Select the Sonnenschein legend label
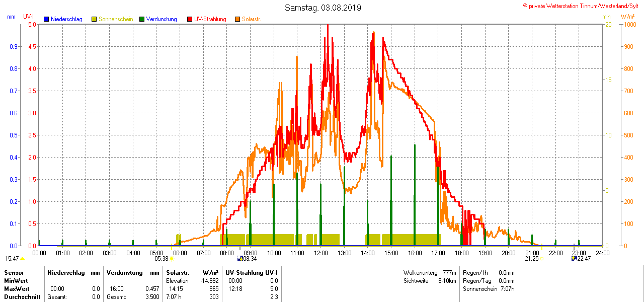 (x=116, y=19)
